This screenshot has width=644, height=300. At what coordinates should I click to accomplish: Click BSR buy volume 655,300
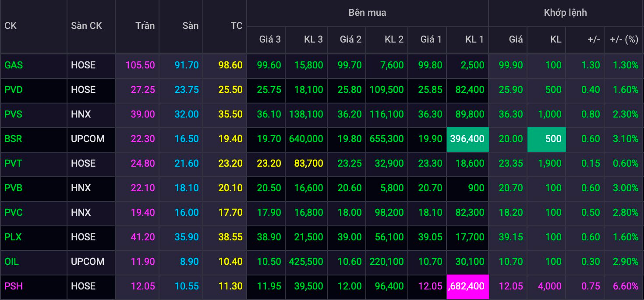pyautogui.click(x=387, y=139)
